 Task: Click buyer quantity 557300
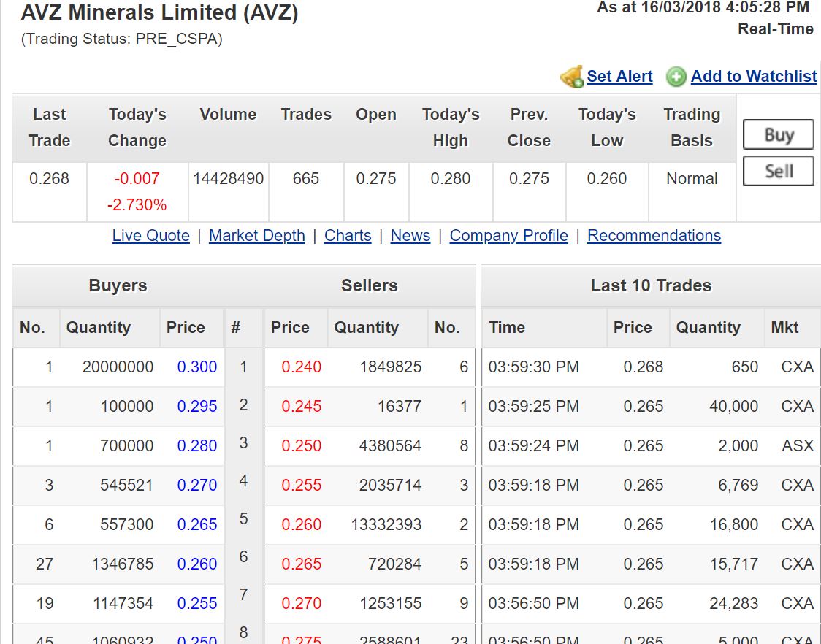click(x=126, y=524)
